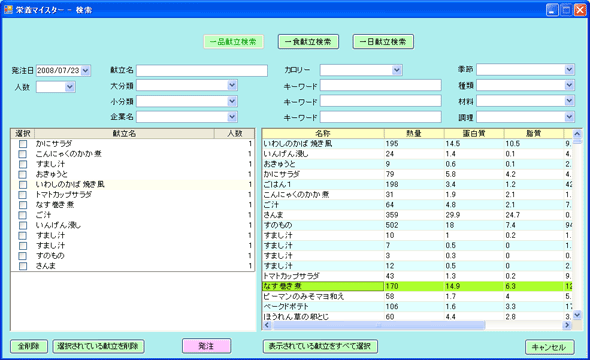Open the 材料 dropdown
This screenshot has width=590, height=360.
569,101
